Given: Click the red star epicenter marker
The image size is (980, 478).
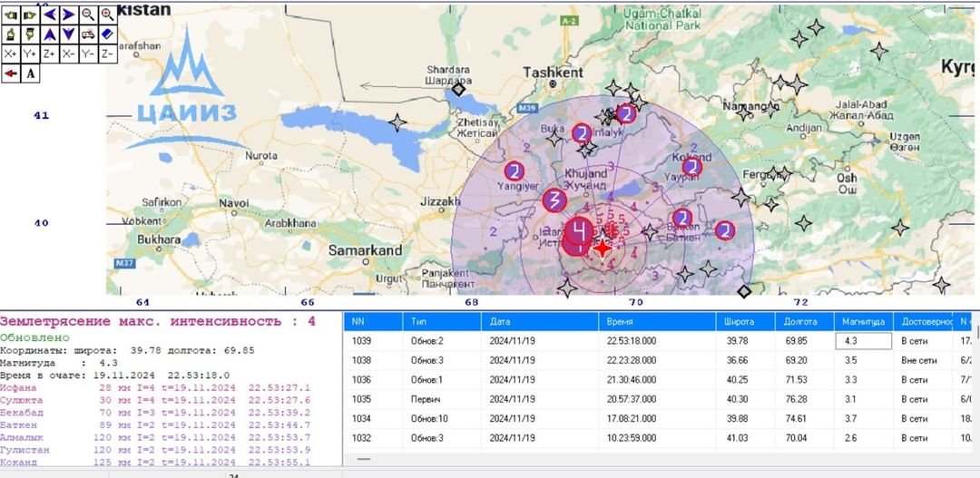Looking at the screenshot, I should (603, 248).
